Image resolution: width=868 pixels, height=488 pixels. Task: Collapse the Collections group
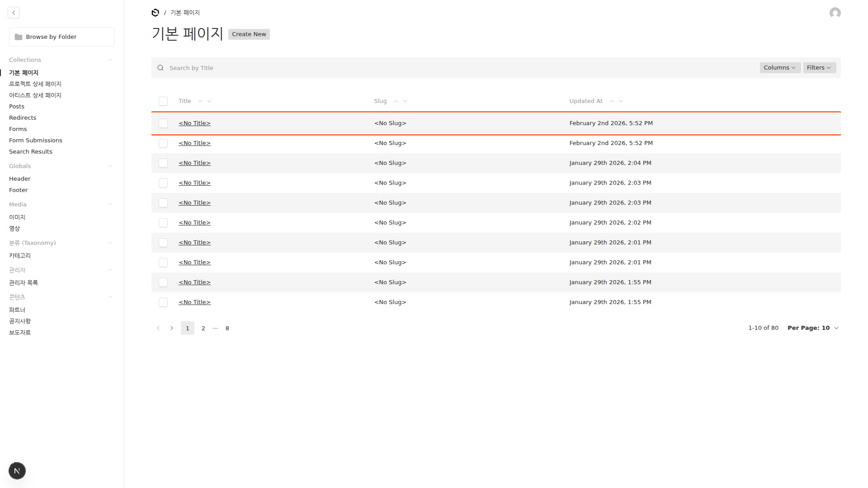tap(110, 60)
